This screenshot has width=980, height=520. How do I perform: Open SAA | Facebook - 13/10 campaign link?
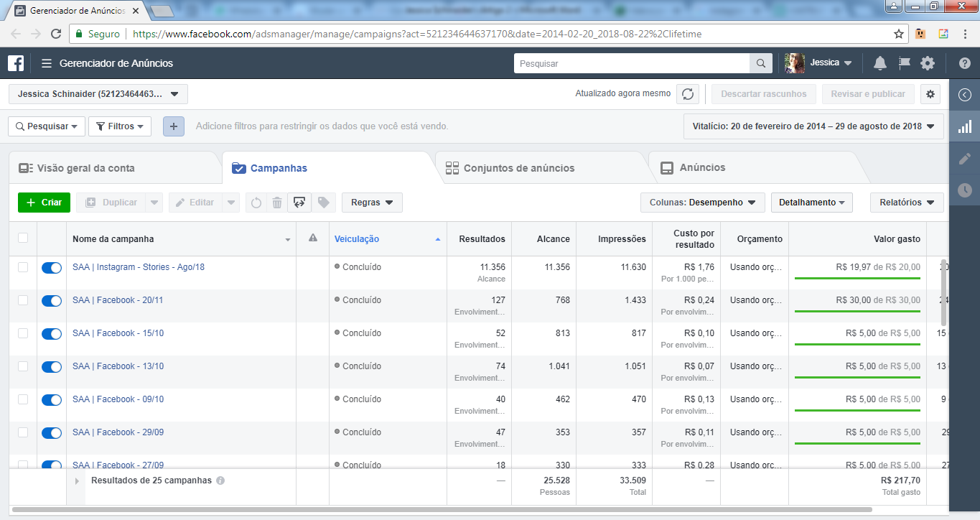click(x=118, y=366)
